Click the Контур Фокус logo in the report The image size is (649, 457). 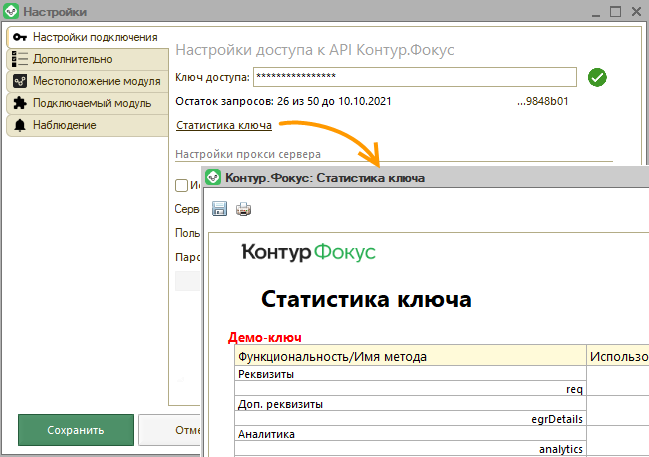(x=308, y=253)
